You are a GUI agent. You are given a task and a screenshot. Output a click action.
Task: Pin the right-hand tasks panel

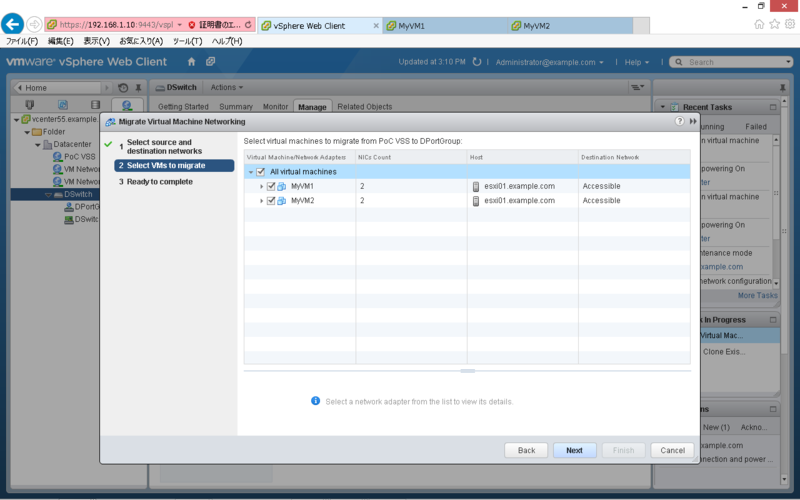coord(783,88)
